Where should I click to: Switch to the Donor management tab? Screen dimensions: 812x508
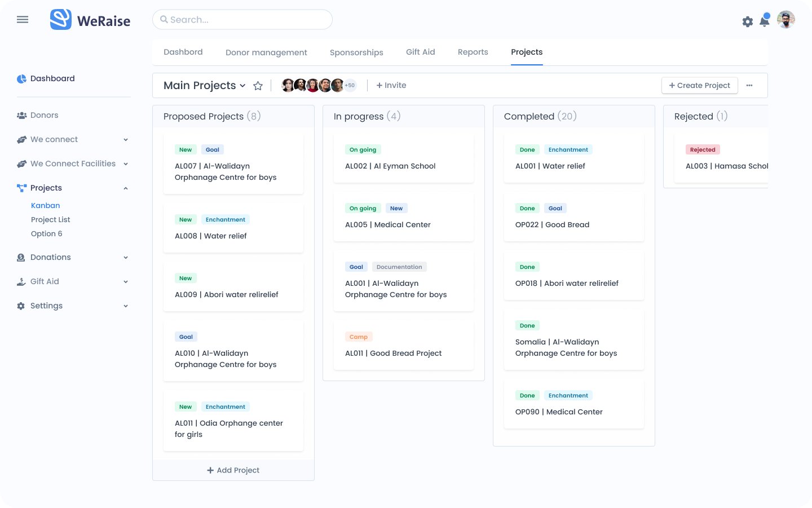(x=266, y=52)
